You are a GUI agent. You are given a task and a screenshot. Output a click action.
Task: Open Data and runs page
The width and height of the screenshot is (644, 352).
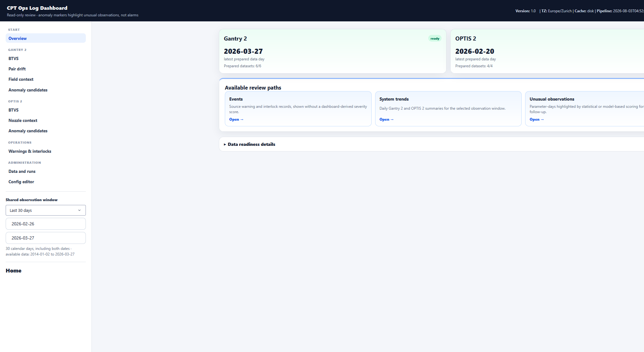coord(46,171)
